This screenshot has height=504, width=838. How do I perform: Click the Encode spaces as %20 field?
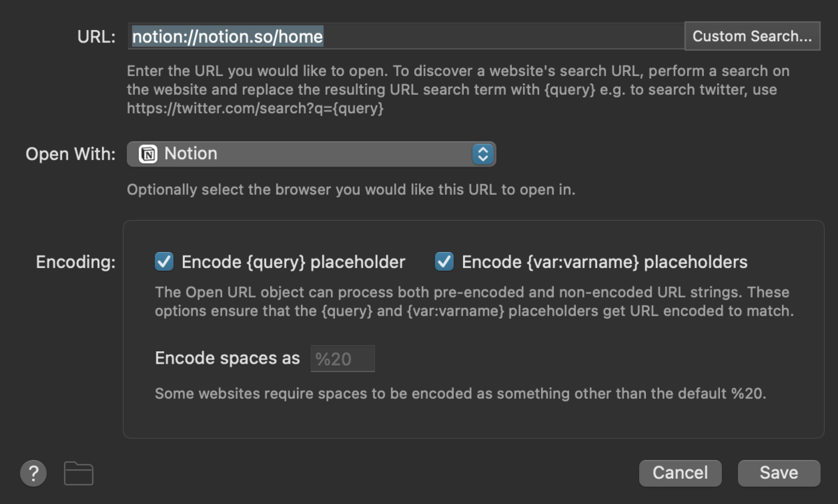[342, 359]
